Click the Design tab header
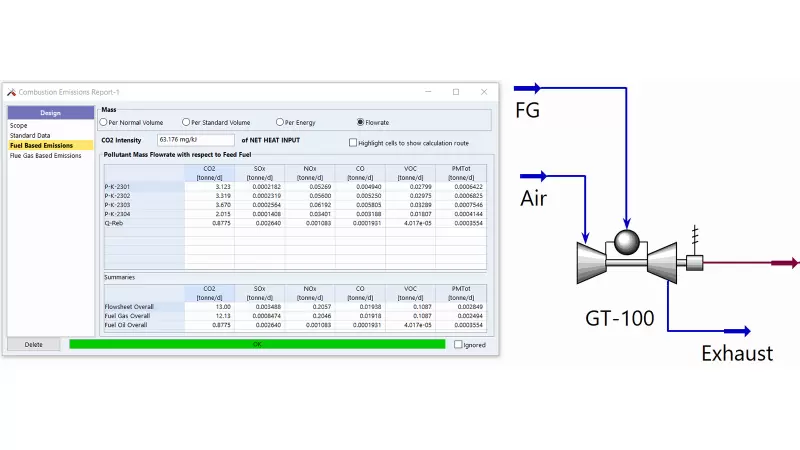Image resolution: width=800 pixels, height=450 pixels. click(50, 113)
